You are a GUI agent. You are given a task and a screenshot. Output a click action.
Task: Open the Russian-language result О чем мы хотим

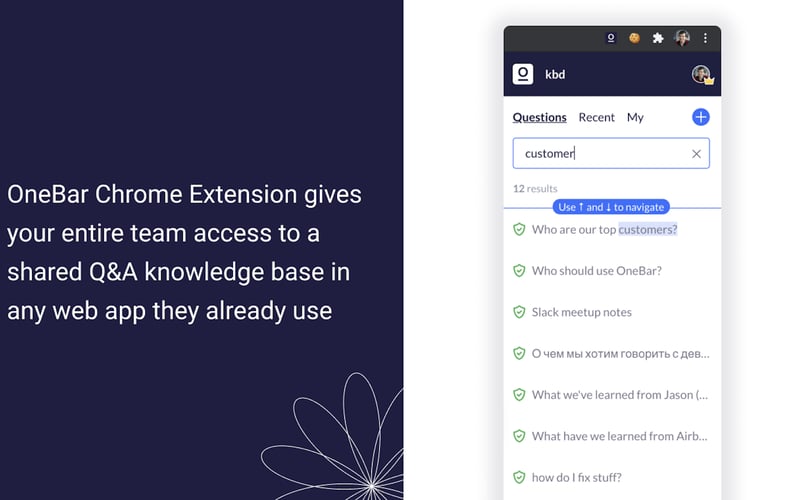(620, 354)
